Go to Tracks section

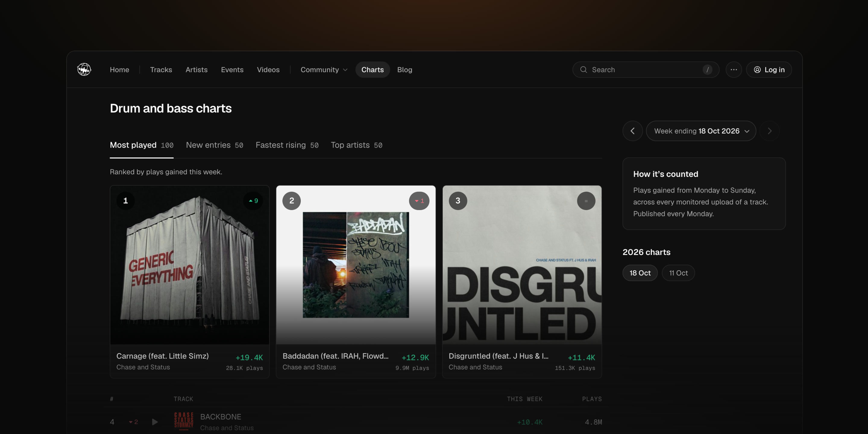click(161, 69)
